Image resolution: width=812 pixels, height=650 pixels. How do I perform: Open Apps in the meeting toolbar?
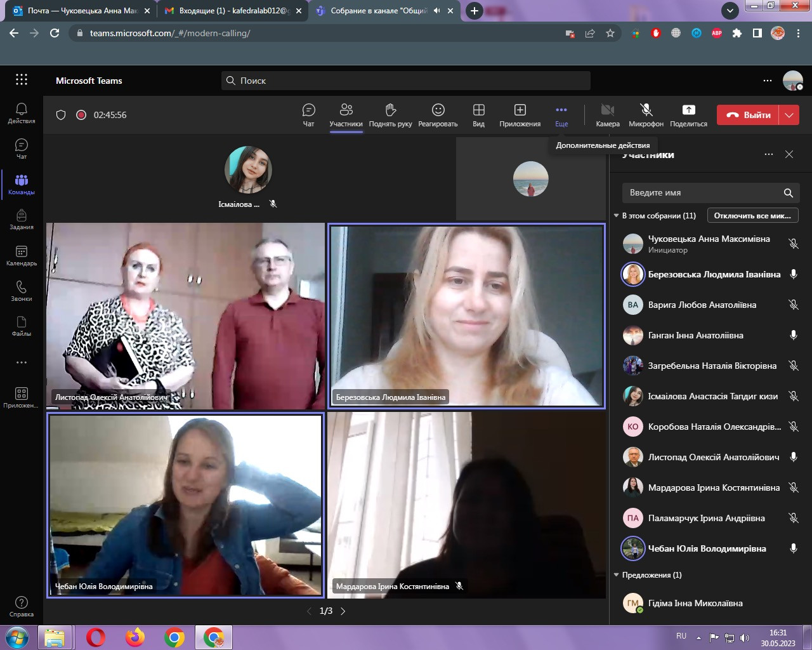520,115
